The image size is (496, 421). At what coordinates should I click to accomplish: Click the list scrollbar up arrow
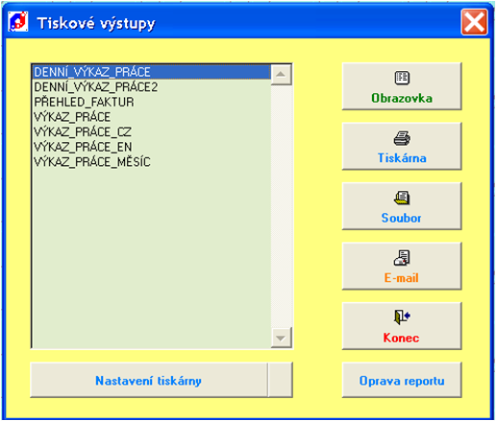(281, 74)
